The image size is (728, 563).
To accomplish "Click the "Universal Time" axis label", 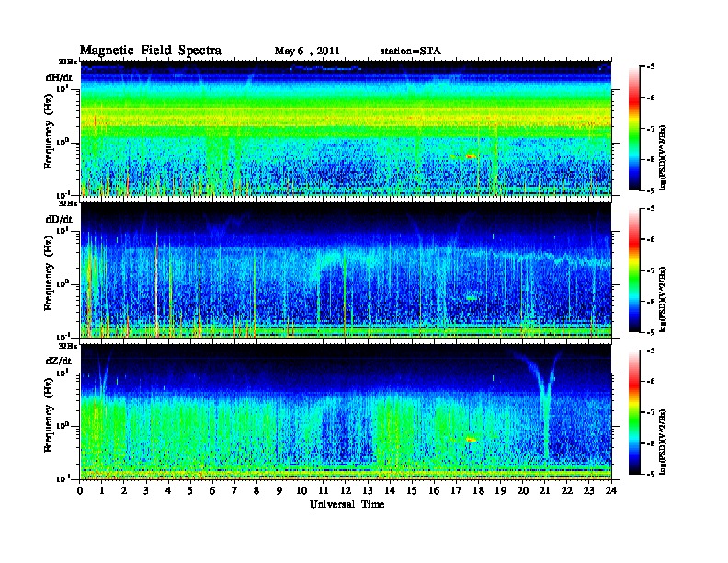I will (x=347, y=504).
